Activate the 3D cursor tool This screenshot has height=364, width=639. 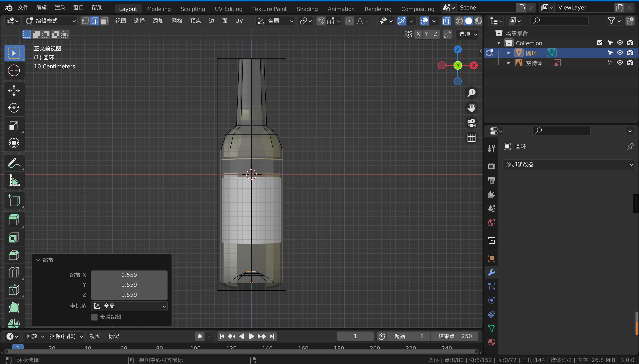(x=14, y=71)
